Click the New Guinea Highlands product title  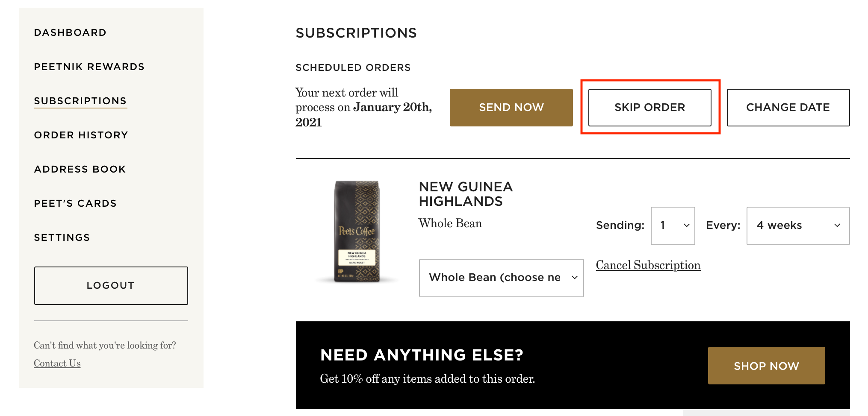(465, 194)
